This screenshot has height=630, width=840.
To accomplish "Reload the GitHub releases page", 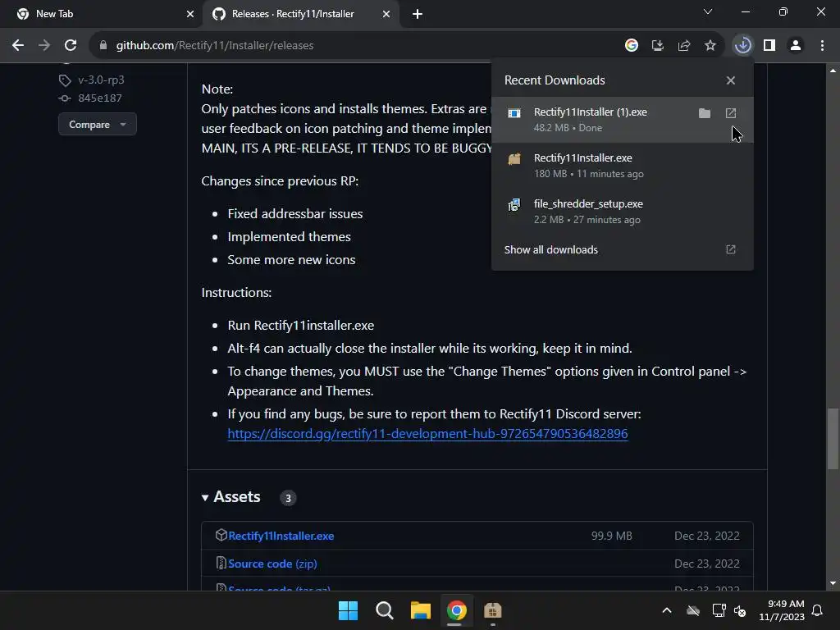I will pos(71,46).
